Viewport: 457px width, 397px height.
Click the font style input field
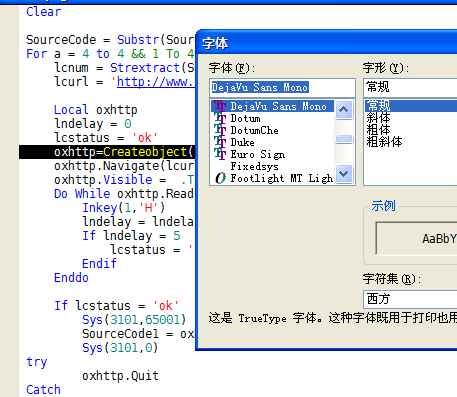[410, 88]
